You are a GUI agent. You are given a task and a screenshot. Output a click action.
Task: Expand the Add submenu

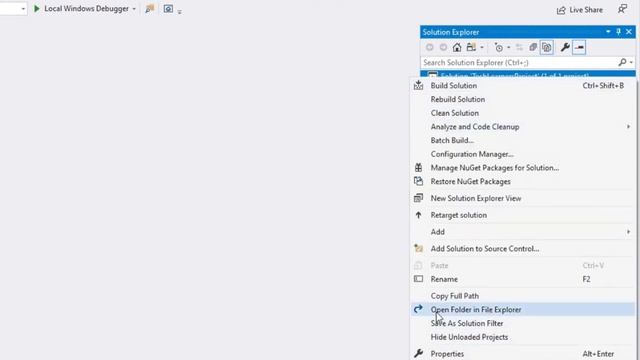pos(522,232)
